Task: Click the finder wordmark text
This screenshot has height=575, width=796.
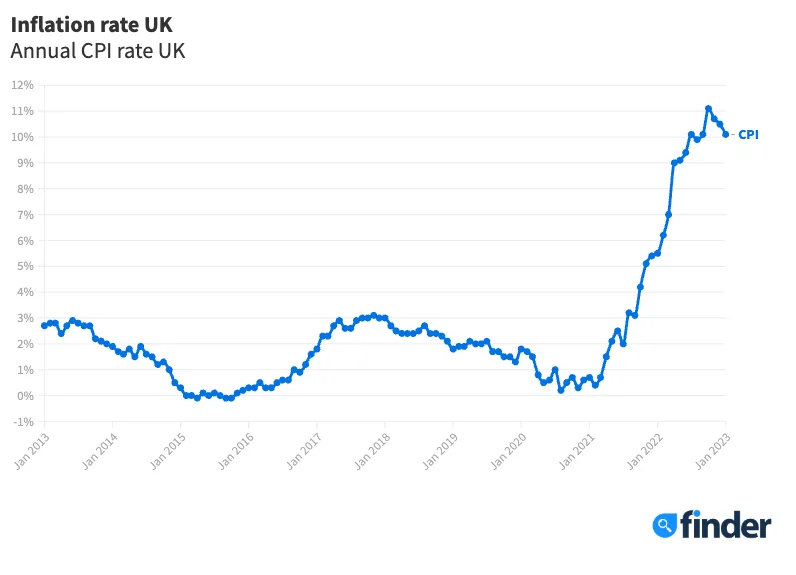Action: click(726, 525)
